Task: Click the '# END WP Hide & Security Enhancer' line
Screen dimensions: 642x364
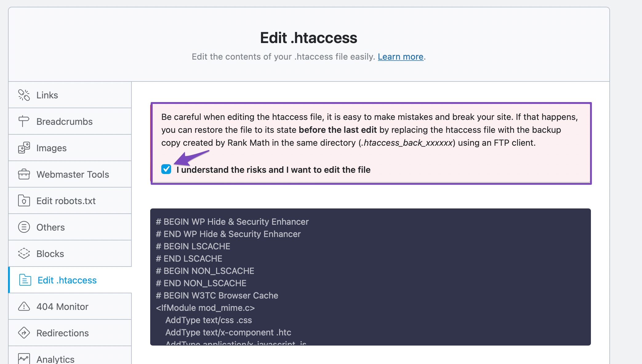Action: (228, 234)
